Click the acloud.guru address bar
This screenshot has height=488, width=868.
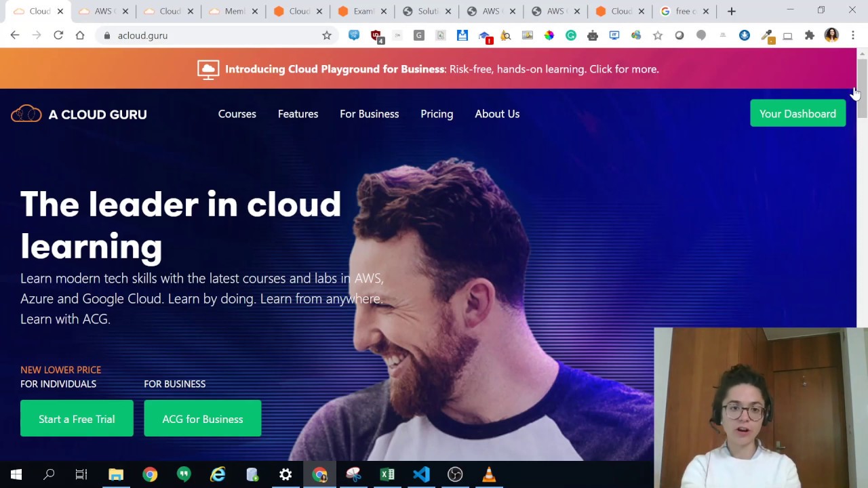click(217, 35)
